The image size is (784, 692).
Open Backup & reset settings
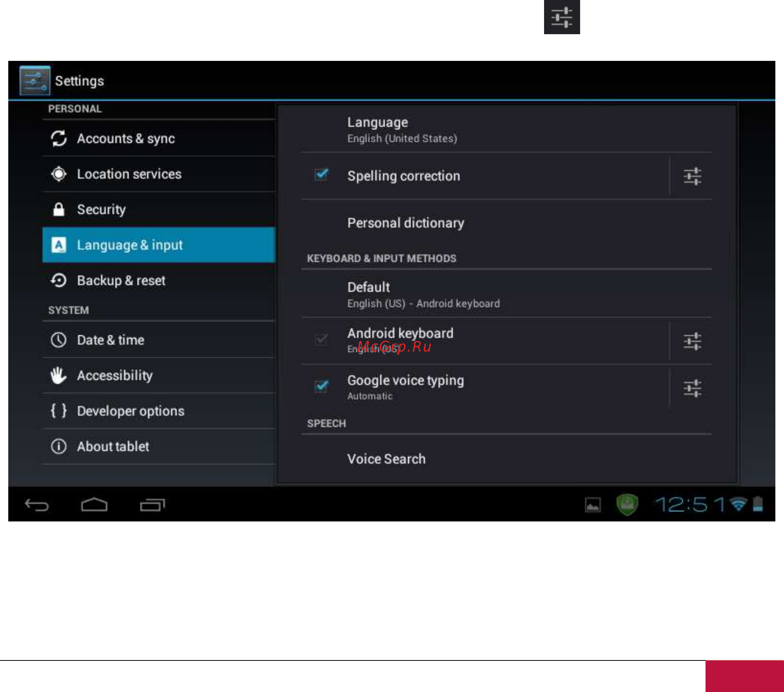[159, 281]
